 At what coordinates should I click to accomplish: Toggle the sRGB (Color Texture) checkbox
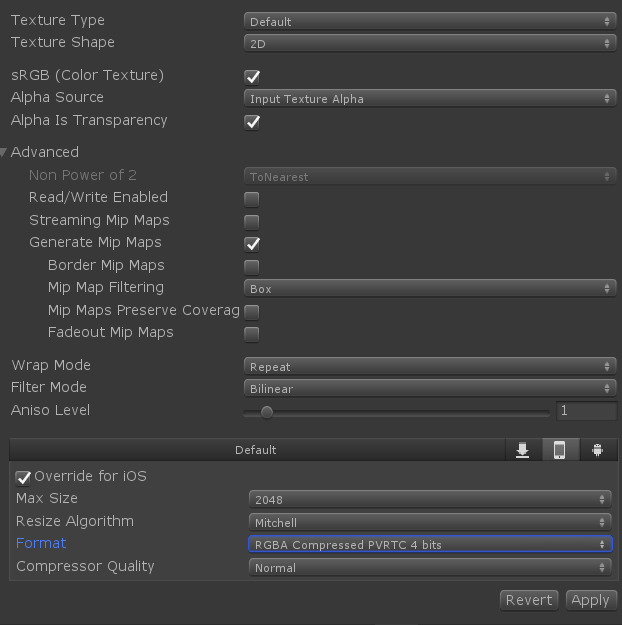coord(252,76)
